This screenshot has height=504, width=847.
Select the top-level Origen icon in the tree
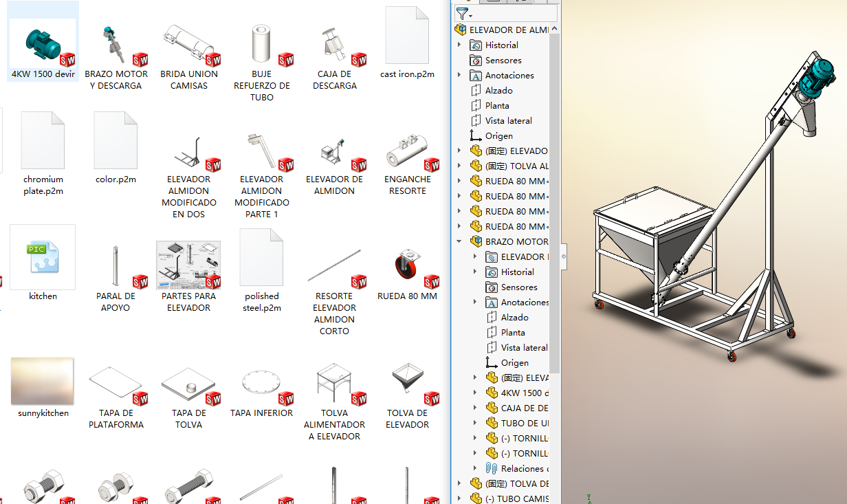[x=475, y=136]
